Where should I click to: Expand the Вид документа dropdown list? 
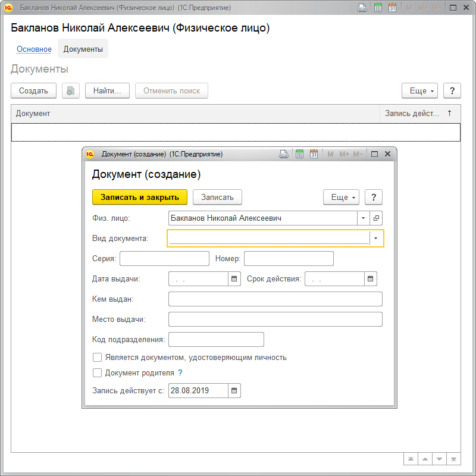click(375, 239)
